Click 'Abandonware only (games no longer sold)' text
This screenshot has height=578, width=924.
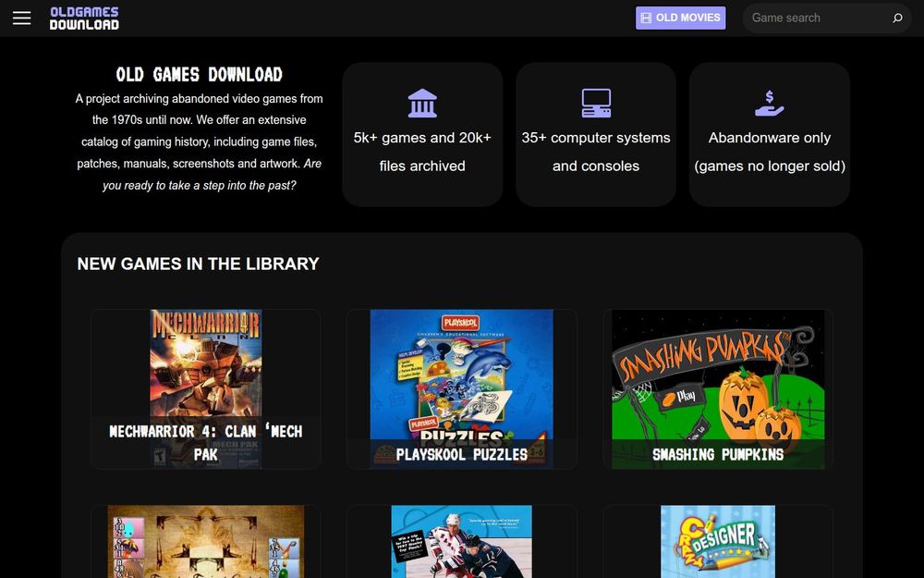[x=770, y=152]
